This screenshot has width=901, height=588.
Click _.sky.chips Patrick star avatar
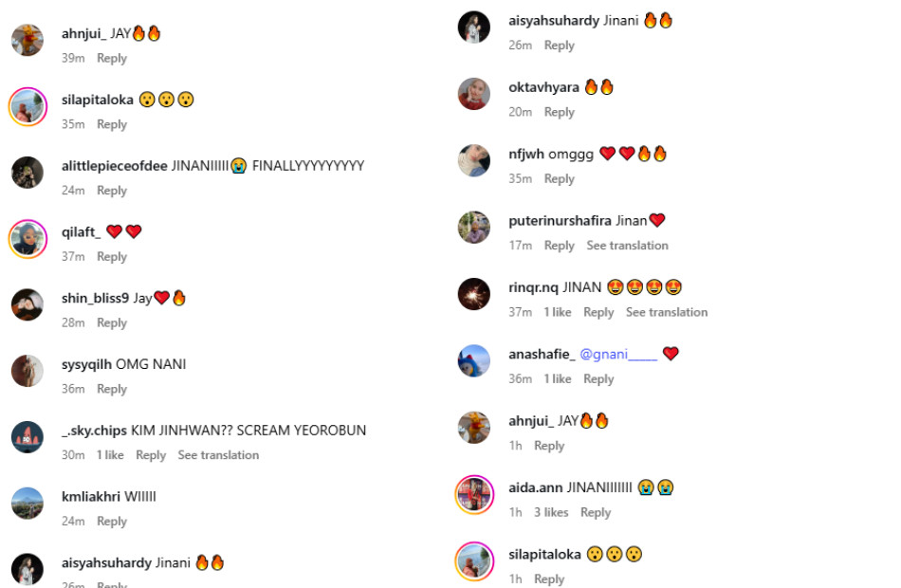(x=28, y=437)
